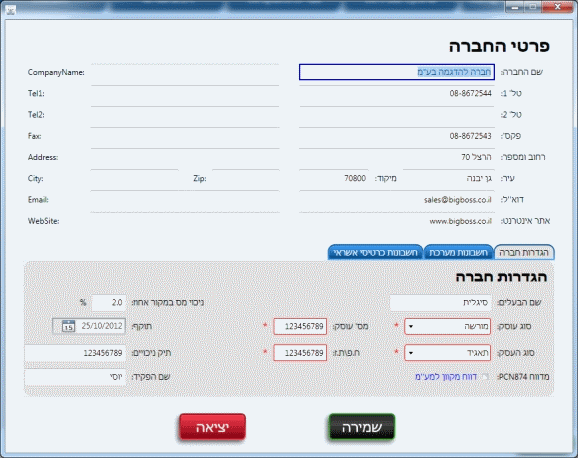This screenshot has width=578, height=458.
Task: Click the English Zip input field
Action: (246, 178)
